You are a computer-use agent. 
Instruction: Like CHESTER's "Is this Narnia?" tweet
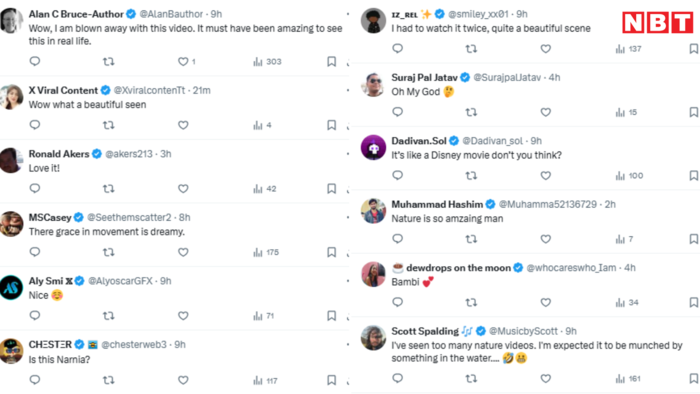point(183,380)
